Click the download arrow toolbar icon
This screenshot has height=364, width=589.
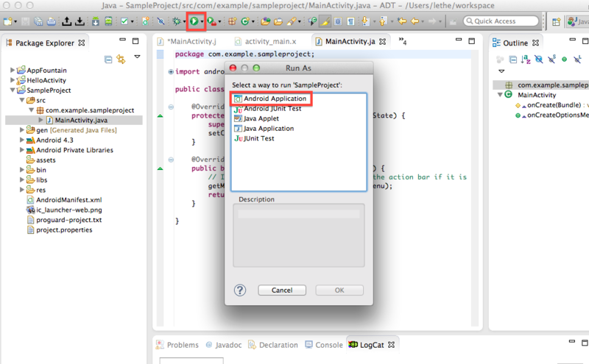coord(80,21)
